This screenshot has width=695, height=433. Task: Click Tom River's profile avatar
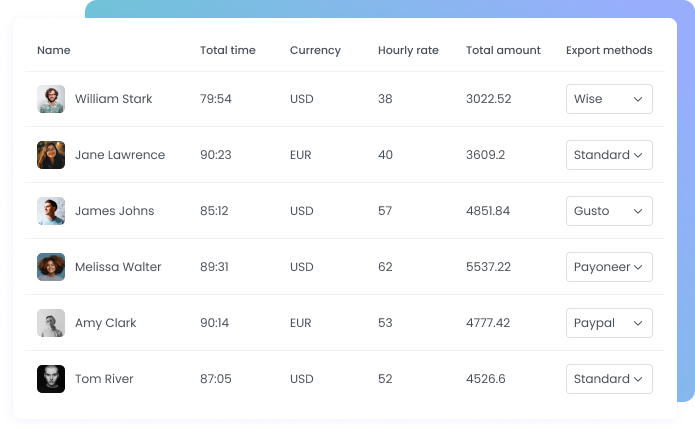point(51,379)
